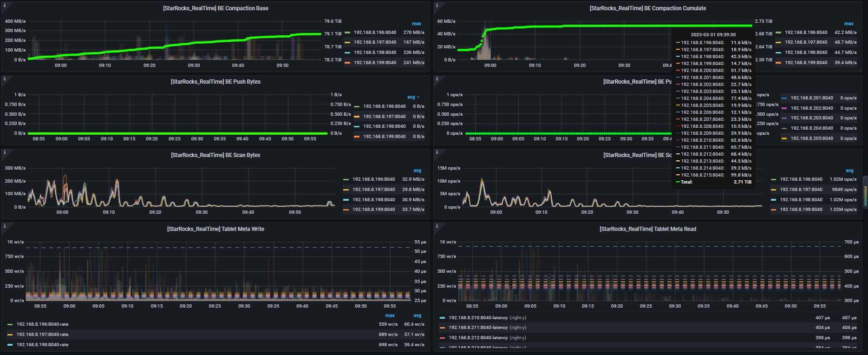Toggle 192.168.8.201:8040 legend entry with 0 ops/s
This screenshot has width=868, height=355.
tap(812, 98)
